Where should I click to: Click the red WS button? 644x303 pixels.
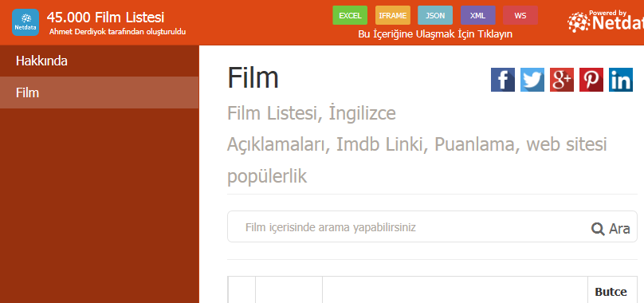[520, 16]
